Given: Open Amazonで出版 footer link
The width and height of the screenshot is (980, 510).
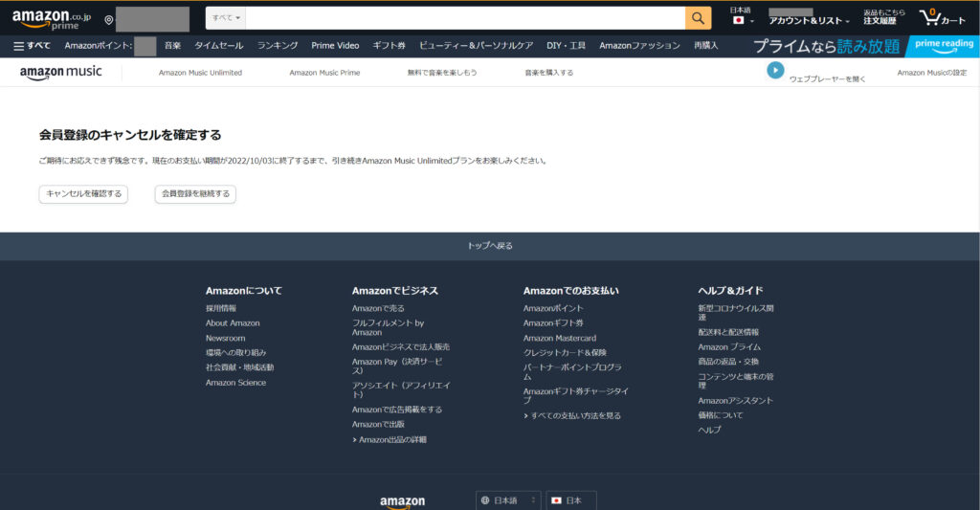Looking at the screenshot, I should [x=378, y=425].
